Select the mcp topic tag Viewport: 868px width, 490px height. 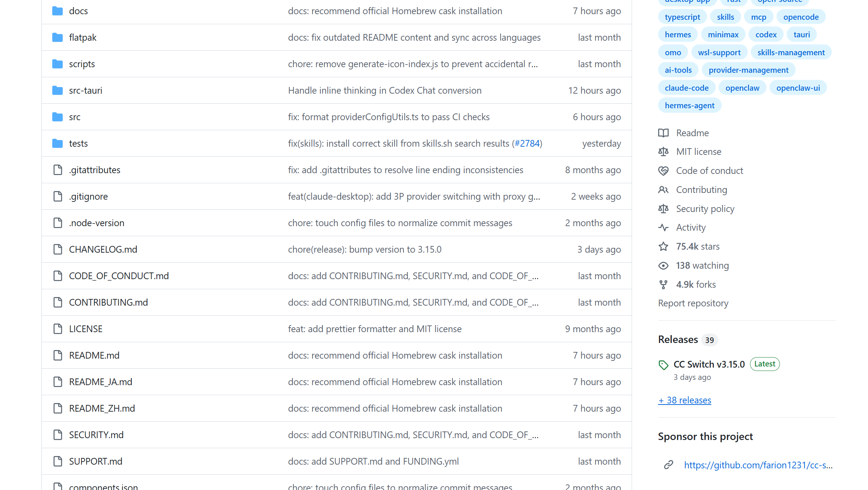759,17
